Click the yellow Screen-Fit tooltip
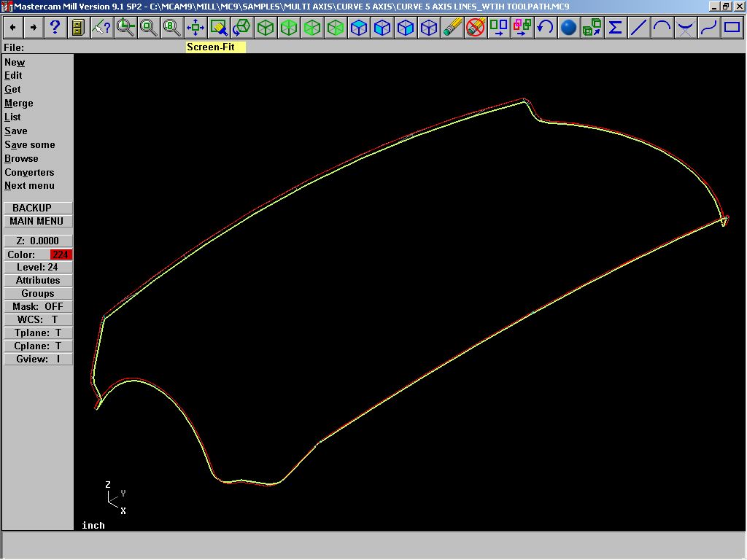 tap(216, 47)
